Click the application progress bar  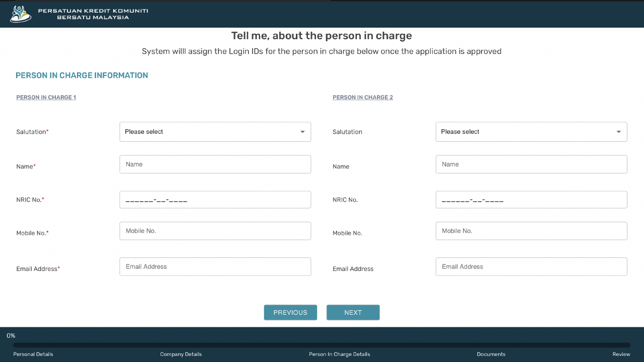pyautogui.click(x=322, y=345)
